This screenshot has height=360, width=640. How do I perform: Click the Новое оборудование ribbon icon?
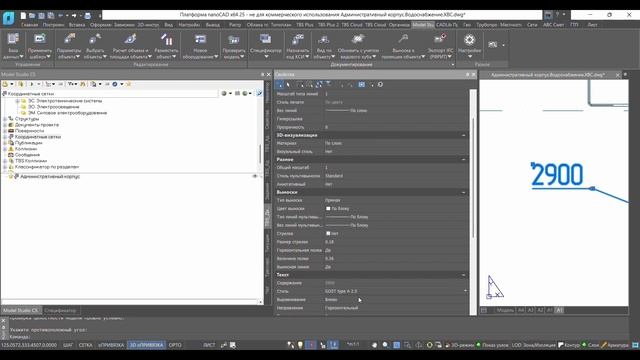coord(200,46)
